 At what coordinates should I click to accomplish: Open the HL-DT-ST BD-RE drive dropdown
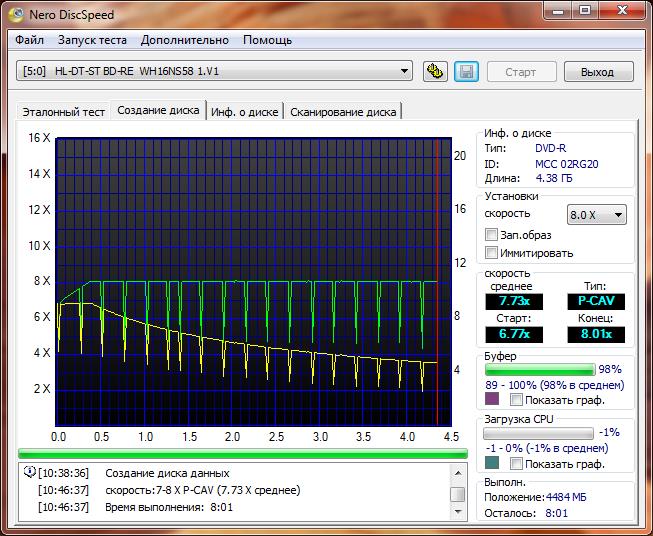point(215,71)
